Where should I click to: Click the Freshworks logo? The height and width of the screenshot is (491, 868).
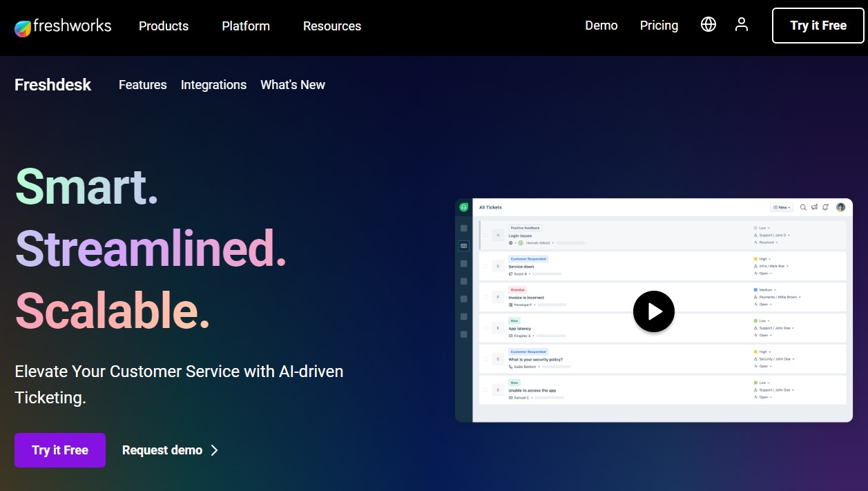coord(62,26)
